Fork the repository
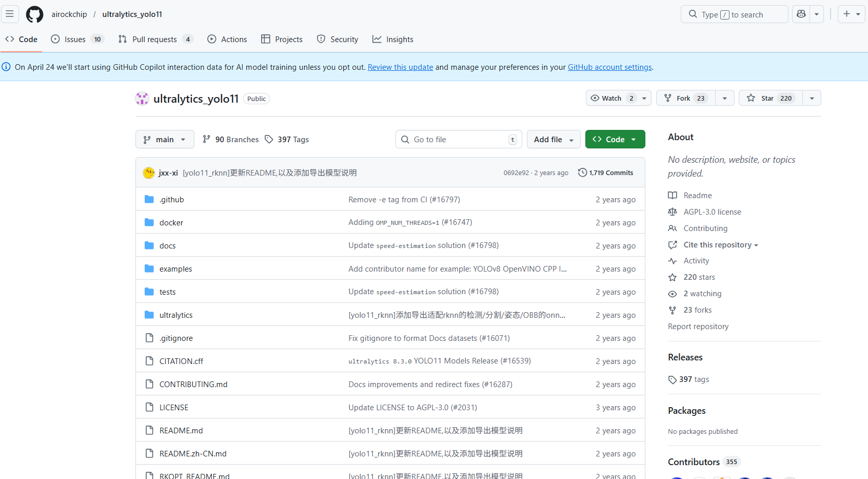The height and width of the screenshot is (479, 868). pyautogui.click(x=685, y=98)
